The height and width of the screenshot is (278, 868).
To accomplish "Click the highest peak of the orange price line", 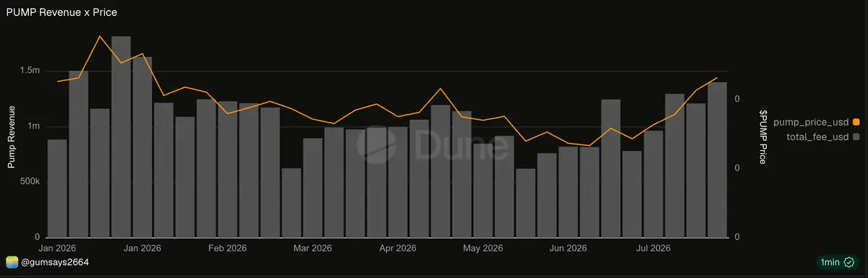I will [100, 35].
